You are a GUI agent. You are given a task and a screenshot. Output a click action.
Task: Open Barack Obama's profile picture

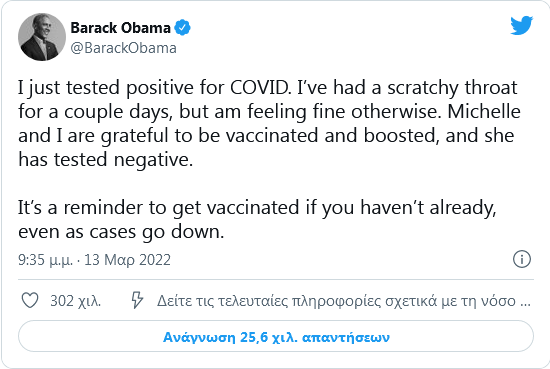pyautogui.click(x=42, y=37)
